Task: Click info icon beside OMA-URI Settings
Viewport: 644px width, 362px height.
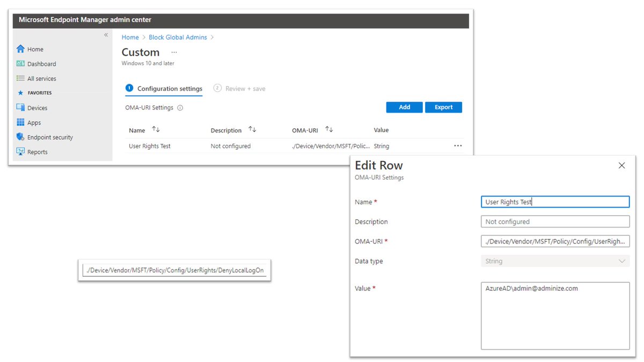Action: [x=180, y=108]
